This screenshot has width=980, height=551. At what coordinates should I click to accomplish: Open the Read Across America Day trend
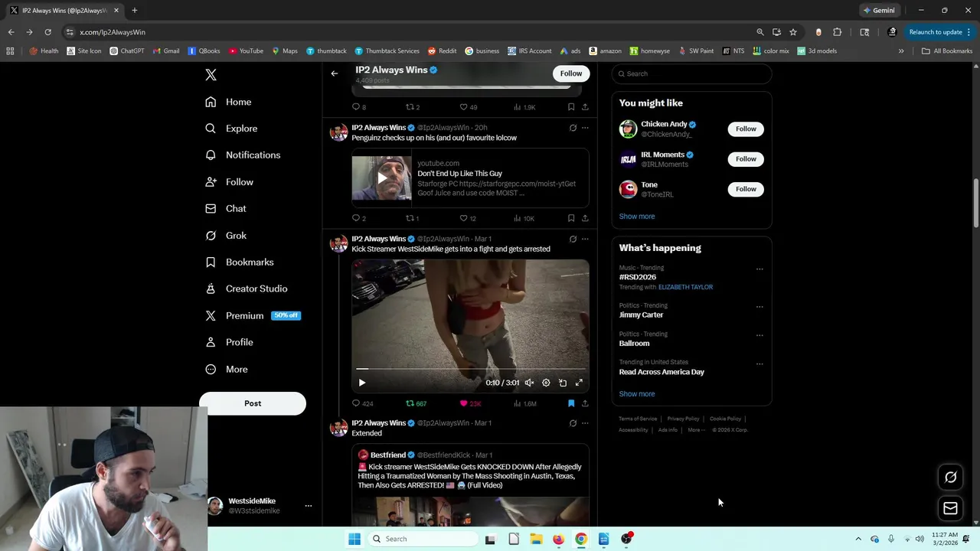661,372
